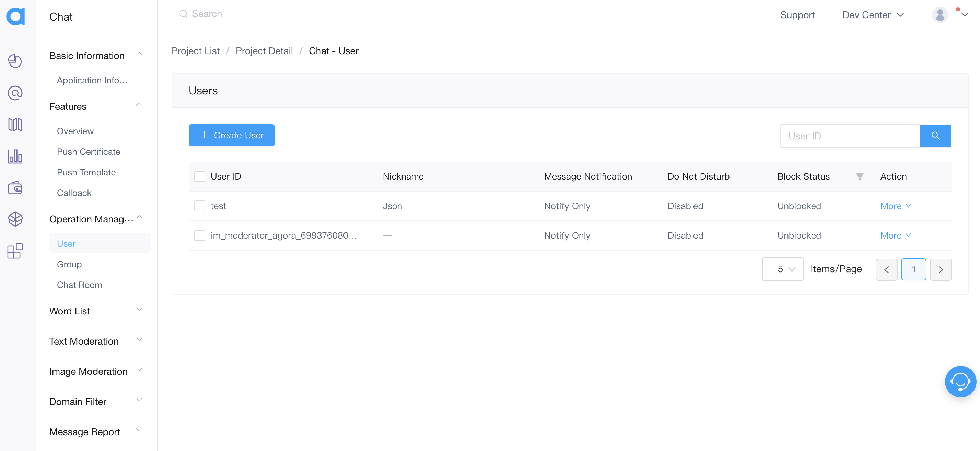Open User section under Operation Management

tap(66, 243)
